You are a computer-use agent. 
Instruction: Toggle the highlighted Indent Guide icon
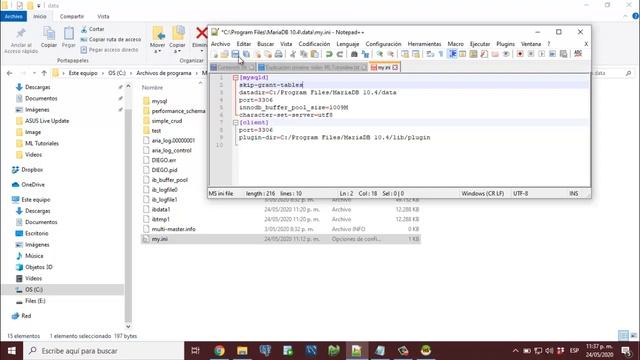452,54
